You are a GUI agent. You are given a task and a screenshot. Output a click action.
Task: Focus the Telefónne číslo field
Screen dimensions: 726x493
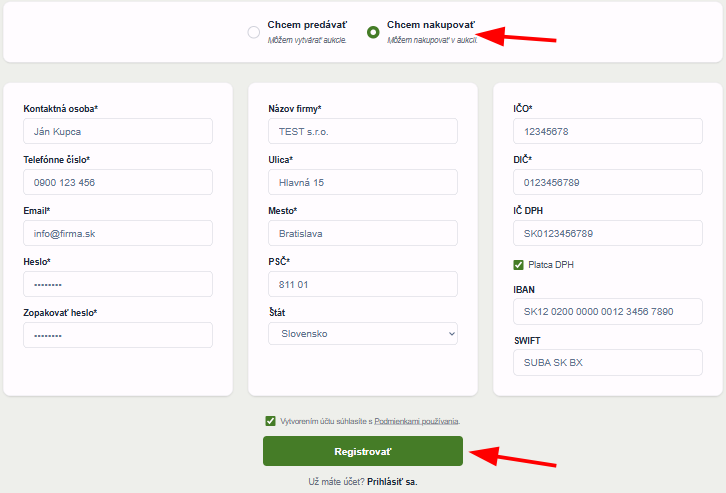(118, 182)
